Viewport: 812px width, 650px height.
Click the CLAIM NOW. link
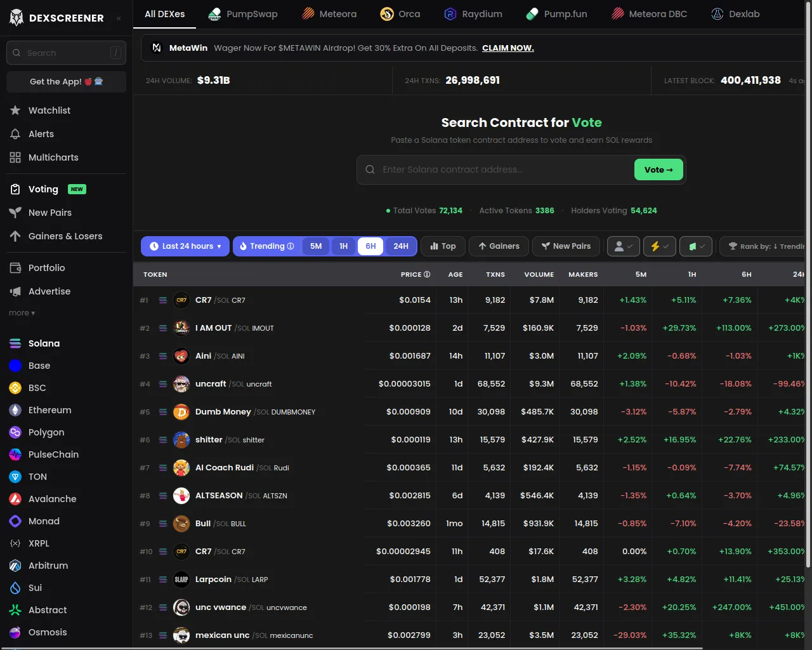tap(508, 48)
